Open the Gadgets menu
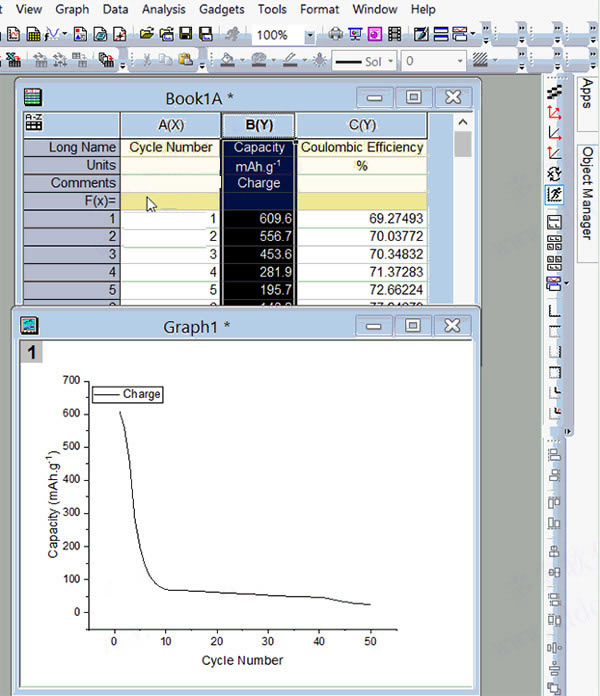This screenshot has height=696, width=600. [220, 9]
